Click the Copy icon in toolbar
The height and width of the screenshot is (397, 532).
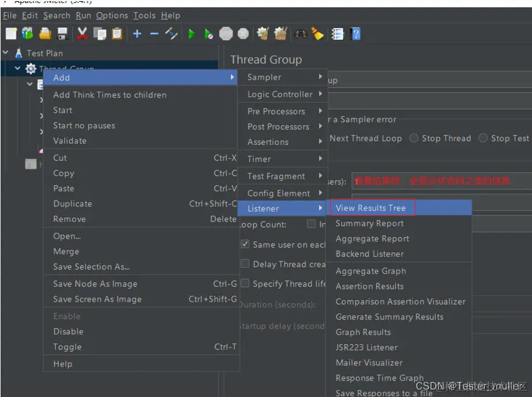(x=99, y=33)
